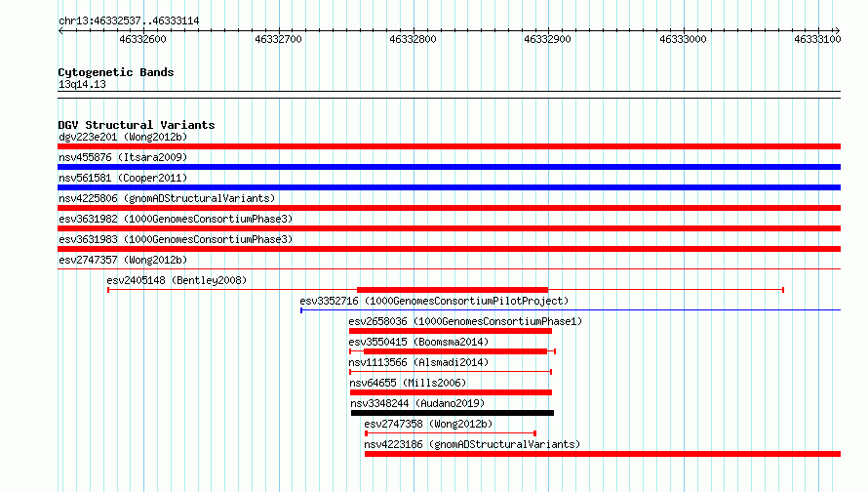Screen dimensions: 868x492
Task: Click the black bar of nsv3348244
Action: (453, 413)
